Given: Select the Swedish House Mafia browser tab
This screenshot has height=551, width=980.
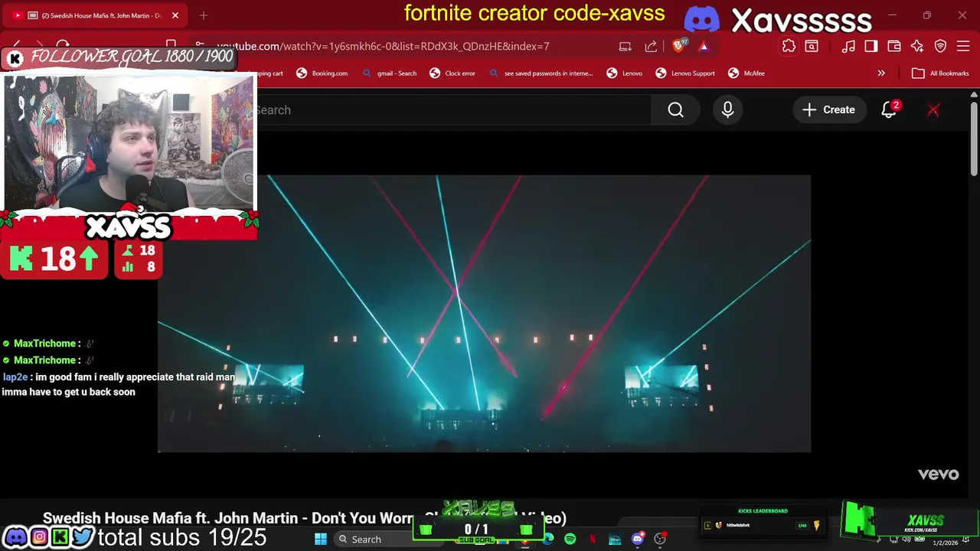Looking at the screenshot, I should (x=96, y=15).
